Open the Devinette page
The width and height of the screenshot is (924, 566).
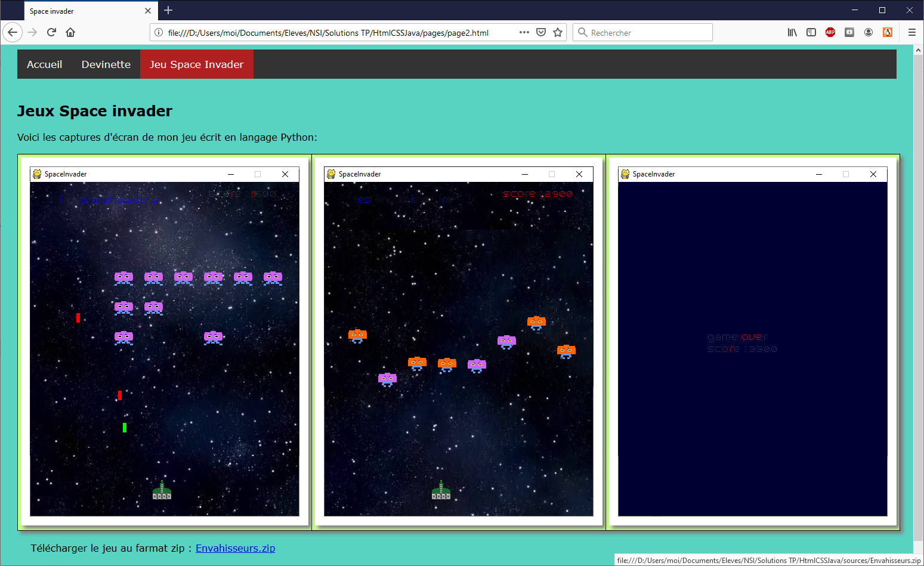[x=106, y=64]
